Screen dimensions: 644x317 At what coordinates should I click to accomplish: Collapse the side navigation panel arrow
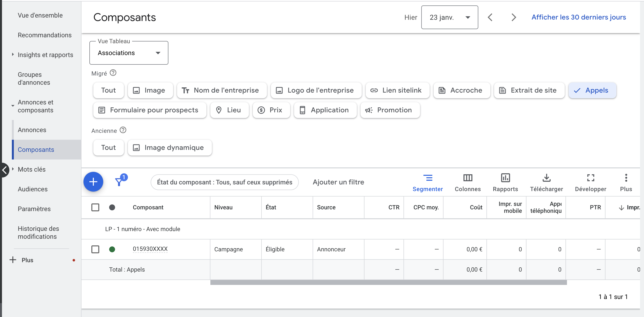[4, 170]
